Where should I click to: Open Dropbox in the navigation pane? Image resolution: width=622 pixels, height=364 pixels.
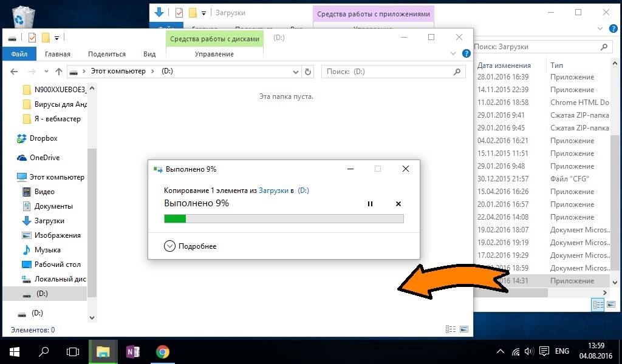click(x=43, y=138)
